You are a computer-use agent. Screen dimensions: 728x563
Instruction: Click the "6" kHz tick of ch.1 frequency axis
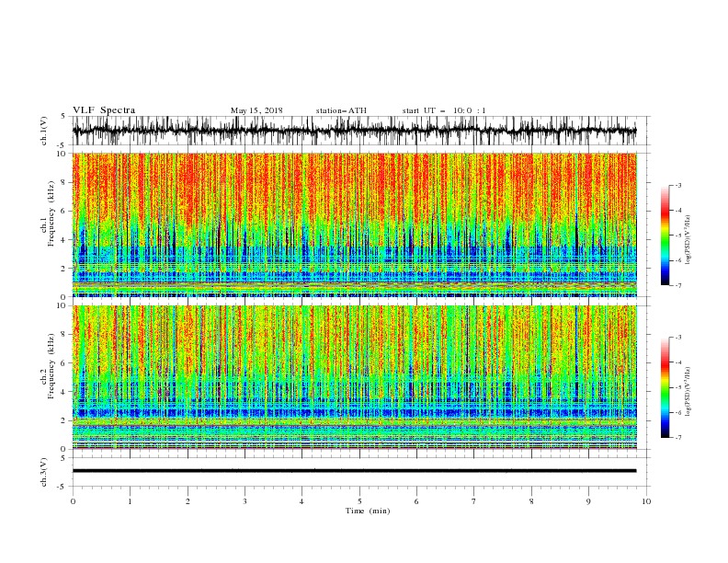coord(64,211)
